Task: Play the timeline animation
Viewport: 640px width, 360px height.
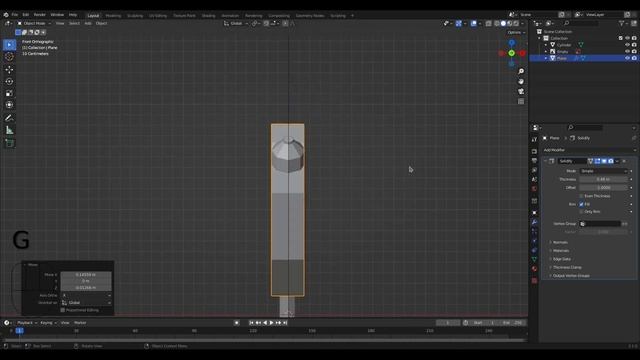Action: [271, 323]
